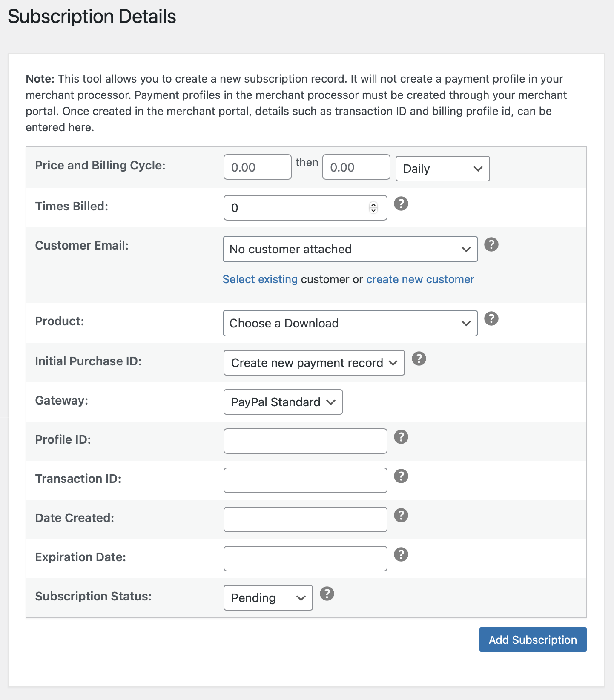Click help icon next to Customer Email
614x700 pixels.
click(x=491, y=245)
